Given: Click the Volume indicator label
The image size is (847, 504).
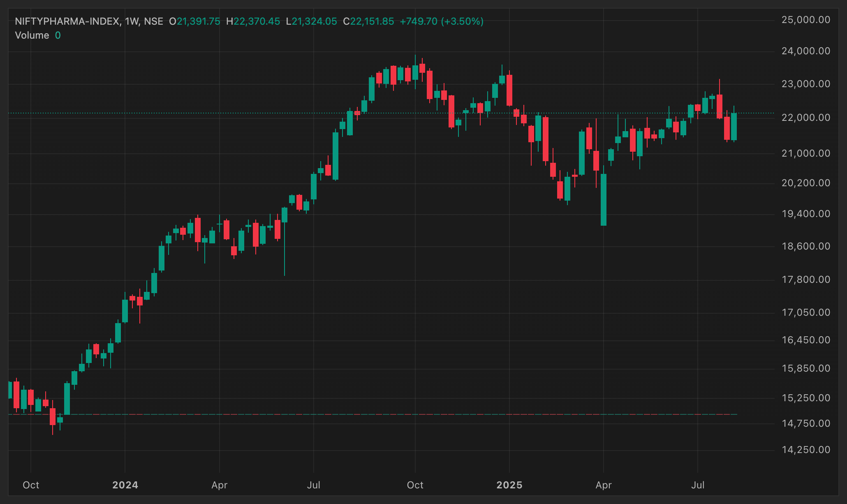Looking at the screenshot, I should click(x=32, y=35).
